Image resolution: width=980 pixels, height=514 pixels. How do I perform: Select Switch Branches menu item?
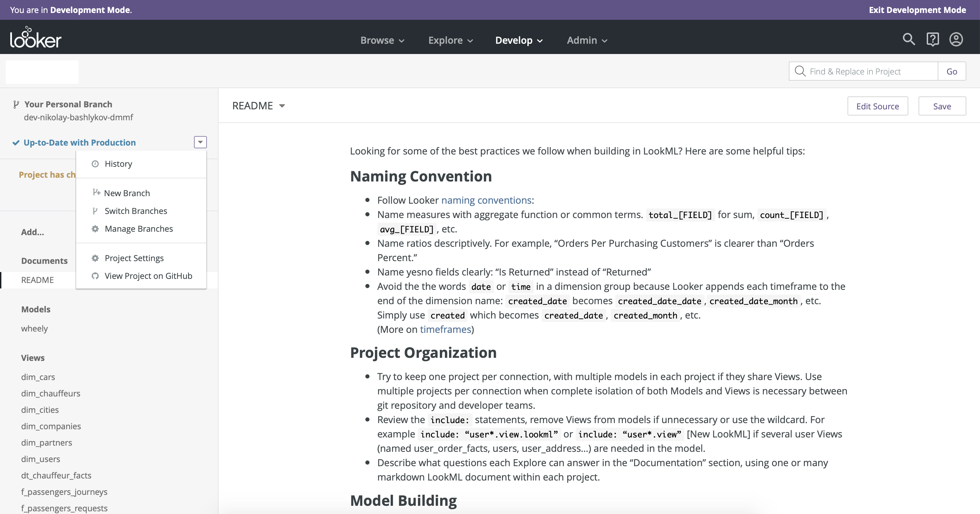click(136, 211)
